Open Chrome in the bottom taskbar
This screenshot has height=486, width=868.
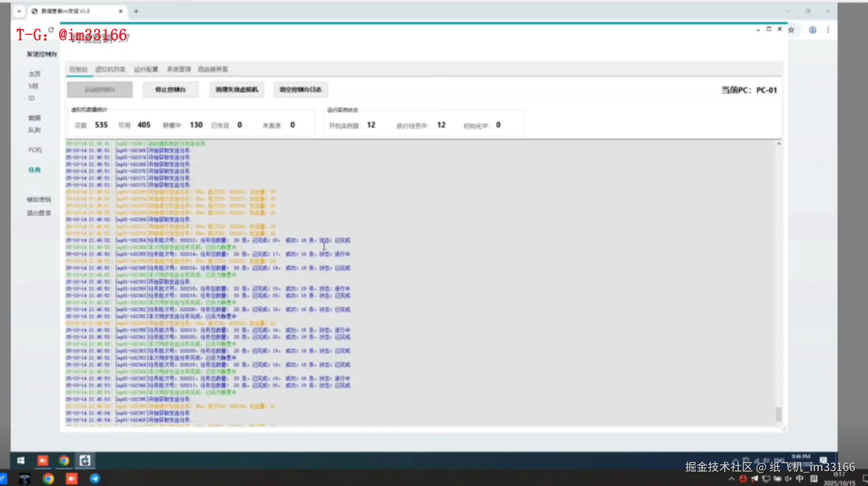(48, 479)
